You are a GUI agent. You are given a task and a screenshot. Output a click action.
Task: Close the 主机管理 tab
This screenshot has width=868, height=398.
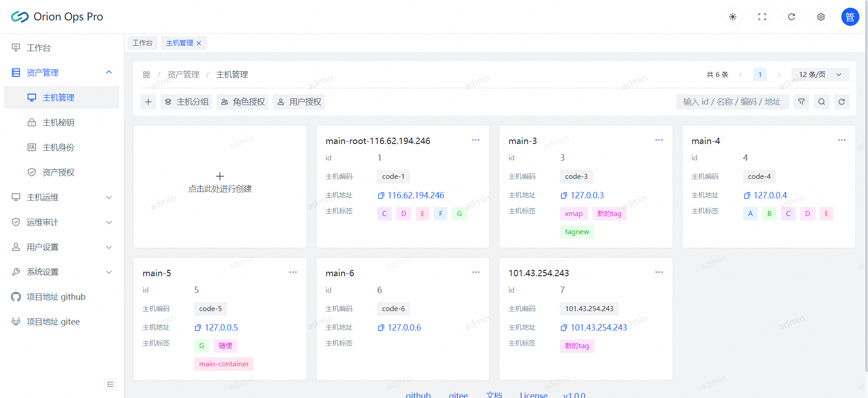point(199,43)
